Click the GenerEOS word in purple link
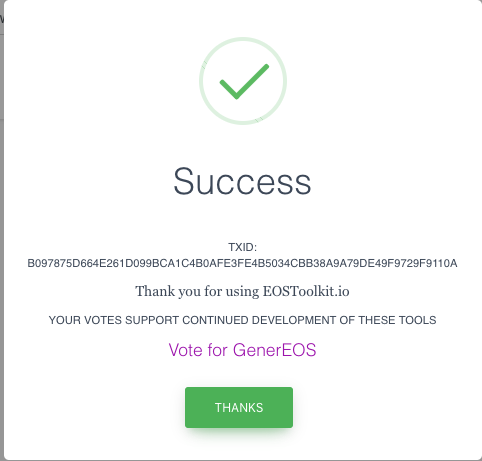This screenshot has width=482, height=461. (274, 350)
